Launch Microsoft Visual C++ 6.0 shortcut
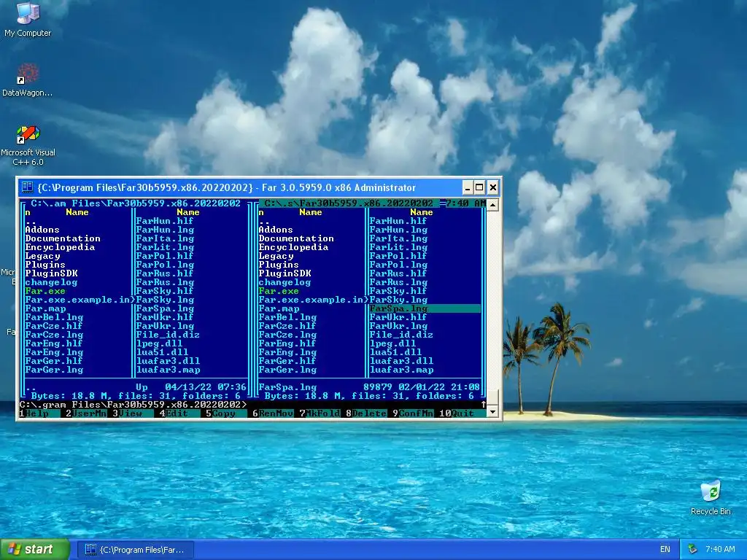747x560 pixels. coord(28,145)
